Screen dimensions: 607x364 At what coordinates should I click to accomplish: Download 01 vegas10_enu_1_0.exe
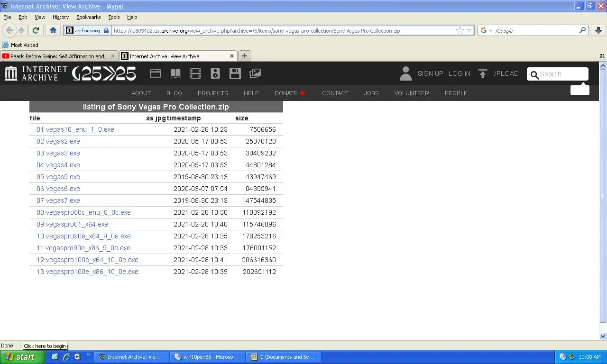75,129
